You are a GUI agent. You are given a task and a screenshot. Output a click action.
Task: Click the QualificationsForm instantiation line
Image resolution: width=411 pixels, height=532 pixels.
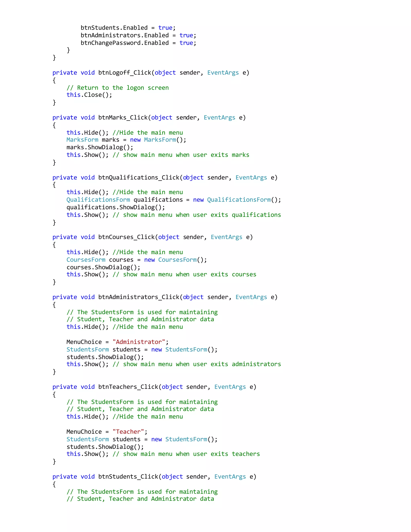click(x=174, y=200)
